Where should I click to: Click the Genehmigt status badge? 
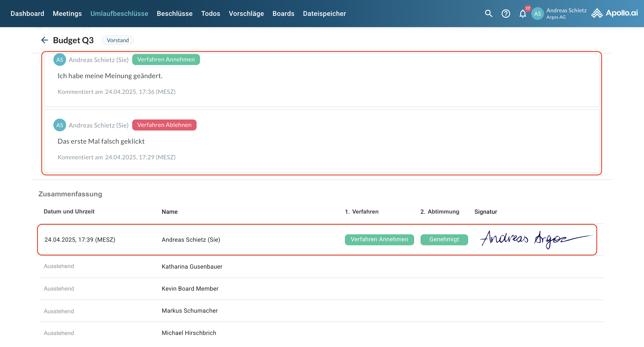[x=444, y=240]
